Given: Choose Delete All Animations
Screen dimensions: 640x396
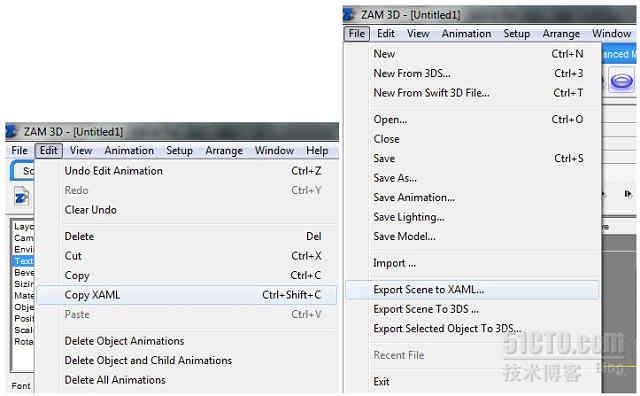Looking at the screenshot, I should tap(187, 380).
